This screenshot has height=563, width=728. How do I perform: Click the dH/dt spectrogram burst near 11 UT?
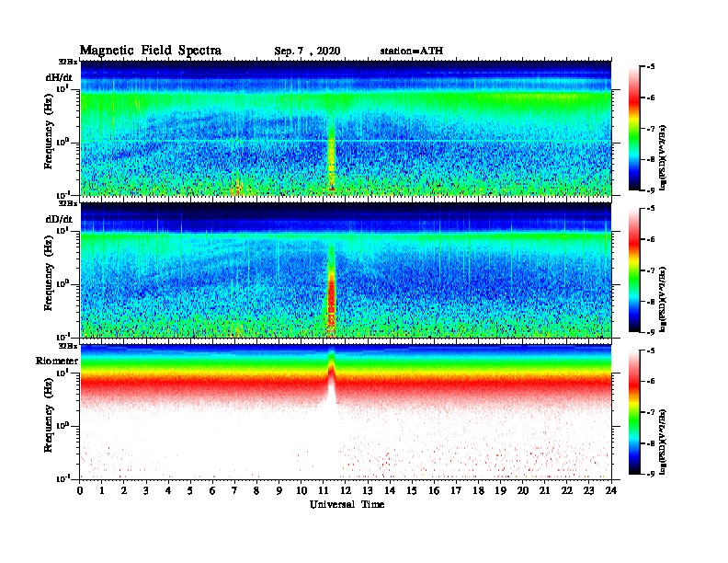pos(332,154)
